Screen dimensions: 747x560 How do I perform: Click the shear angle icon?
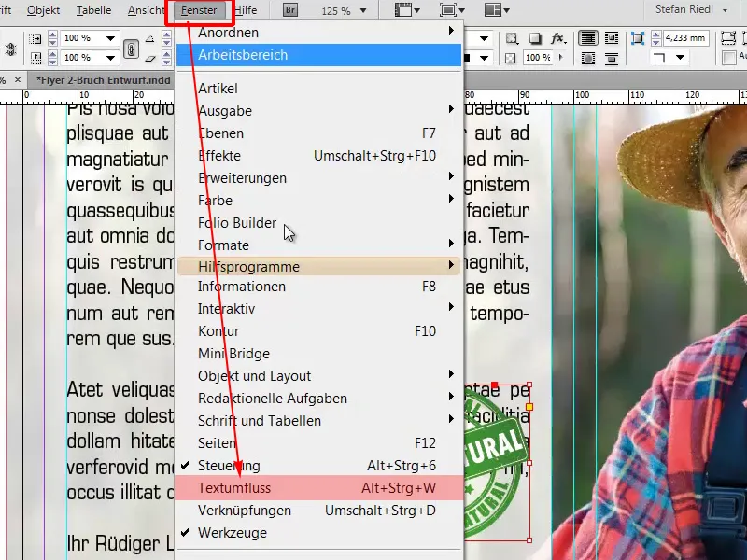pos(149,58)
